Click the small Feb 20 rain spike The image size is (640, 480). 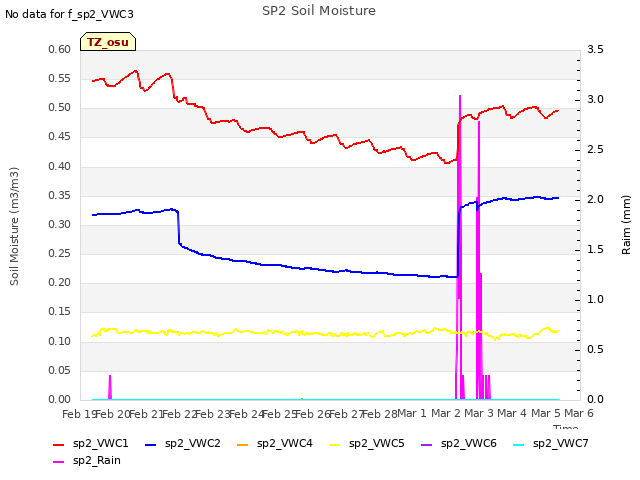point(110,386)
